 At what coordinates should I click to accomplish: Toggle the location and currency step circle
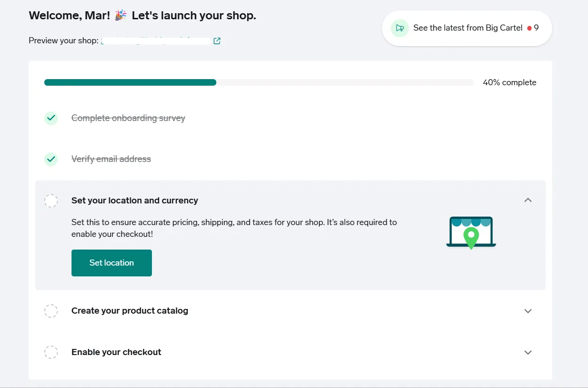[51, 201]
